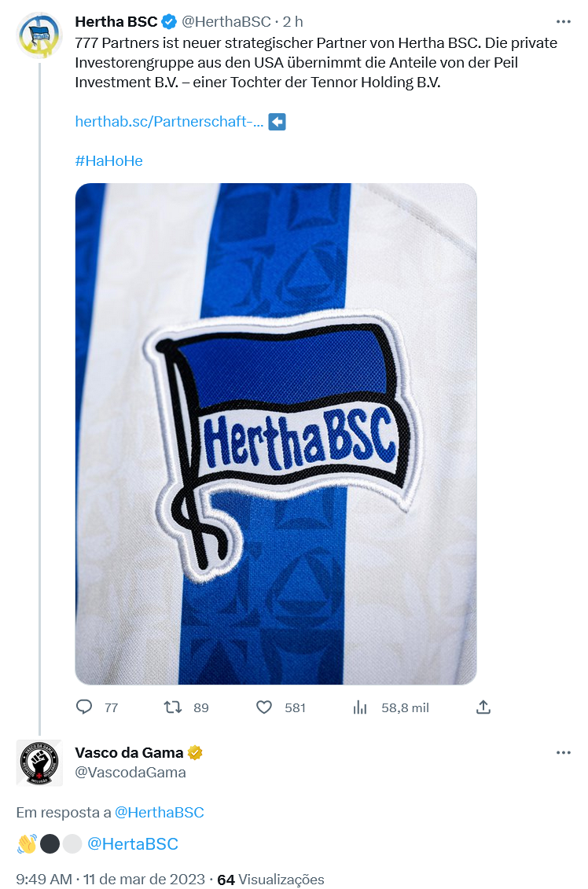Click the @HertaBSC mention in the reply
Viewport: 588px width, 889px height.
click(132, 844)
